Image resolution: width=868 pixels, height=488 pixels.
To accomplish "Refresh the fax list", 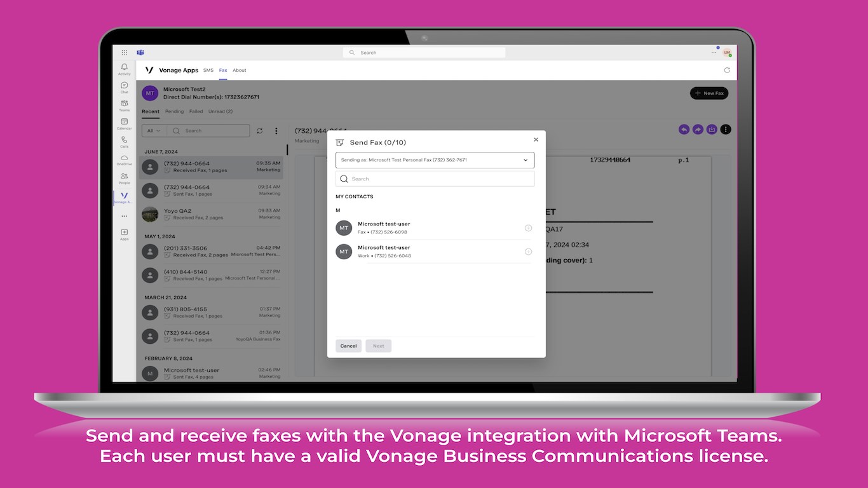I will (259, 131).
